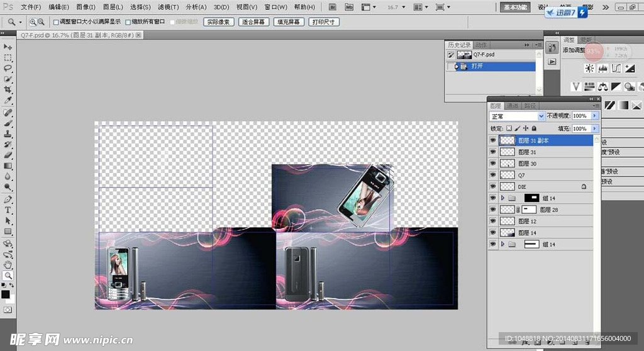Select the Lasso tool
Image resolution: width=644 pixels, height=351 pixels.
(8, 68)
